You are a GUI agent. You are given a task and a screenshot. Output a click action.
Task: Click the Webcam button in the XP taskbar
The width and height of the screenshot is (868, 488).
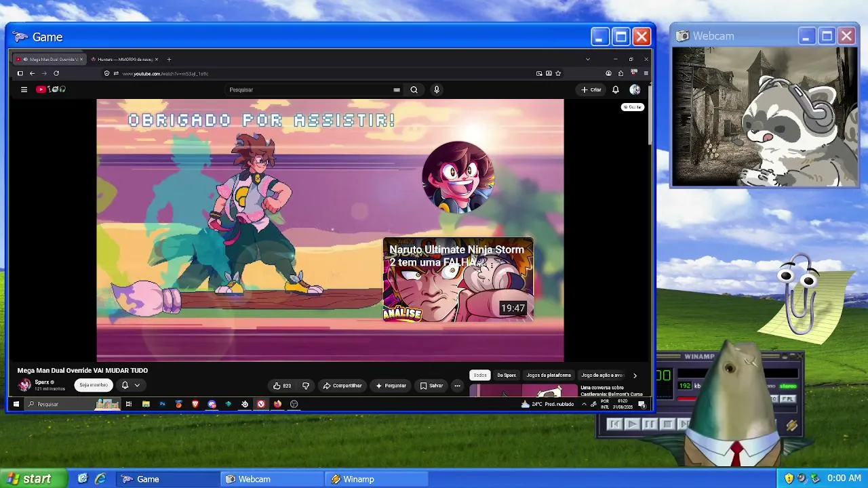273,479
